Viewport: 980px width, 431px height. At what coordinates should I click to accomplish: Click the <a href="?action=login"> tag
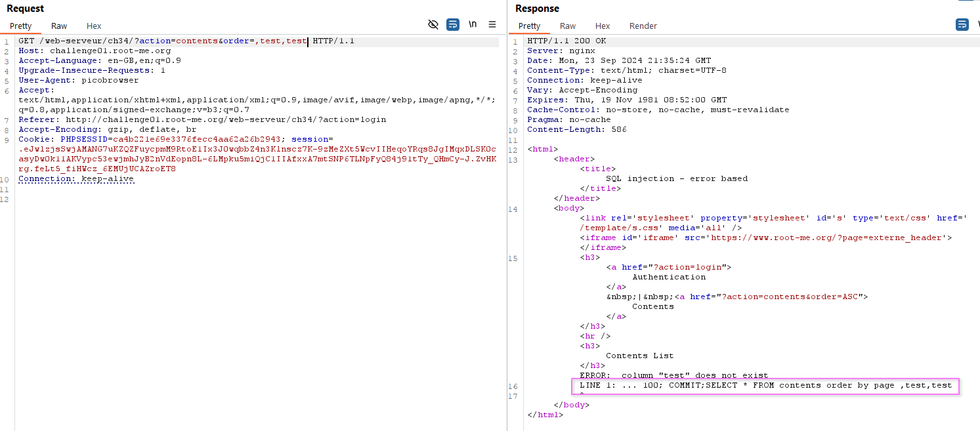pos(669,267)
